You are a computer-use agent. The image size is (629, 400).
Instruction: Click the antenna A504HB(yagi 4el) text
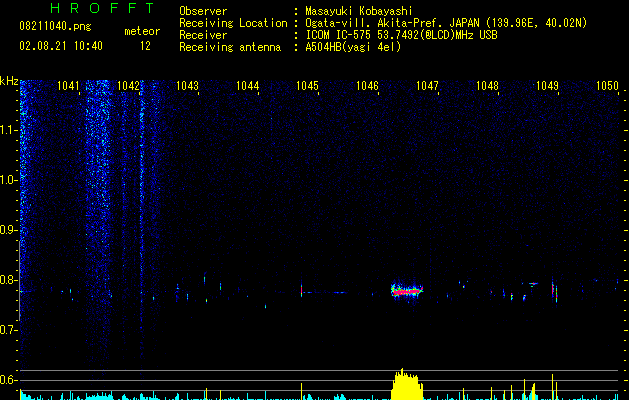point(353,47)
